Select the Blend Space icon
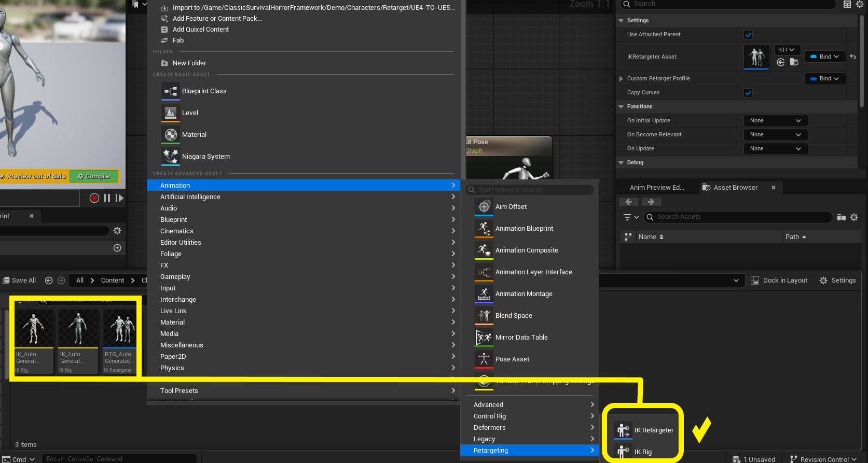Image resolution: width=868 pixels, height=463 pixels. pos(484,316)
